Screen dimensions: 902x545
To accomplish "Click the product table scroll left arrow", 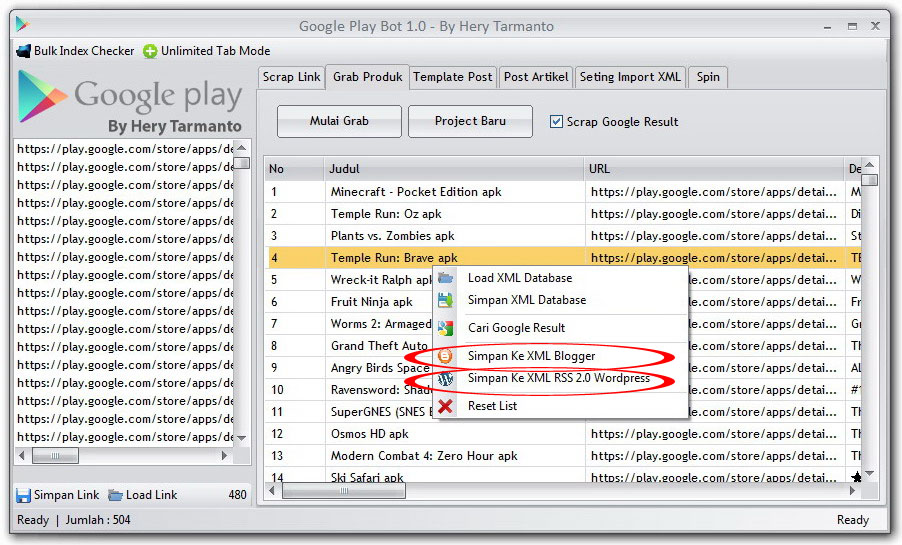I will pos(272,491).
